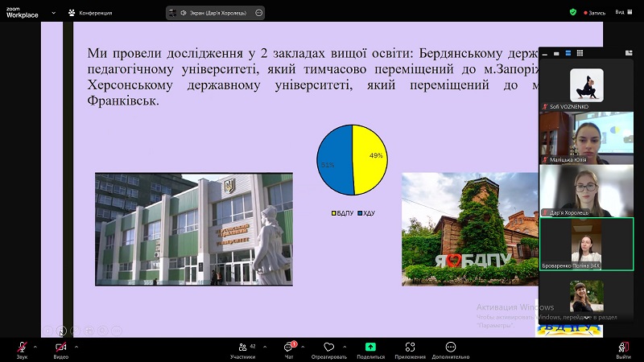Click the word Франківськ. in the slide text

tap(123, 101)
